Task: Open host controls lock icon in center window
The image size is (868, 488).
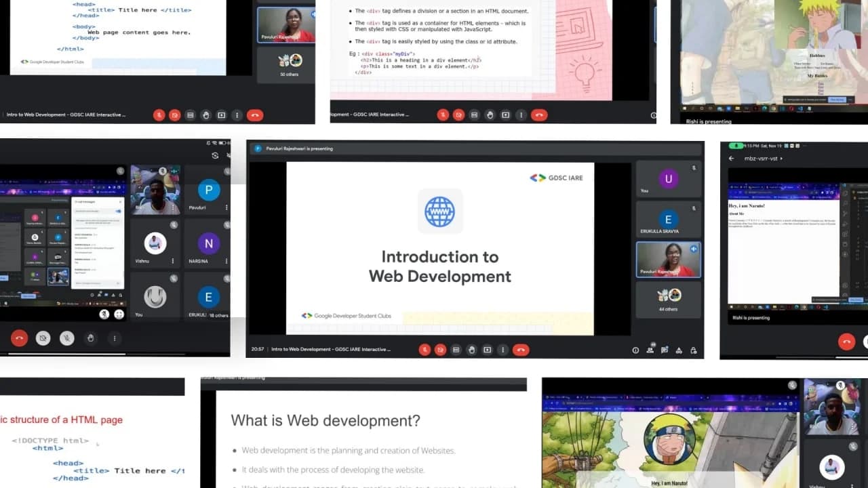Action: (693, 350)
